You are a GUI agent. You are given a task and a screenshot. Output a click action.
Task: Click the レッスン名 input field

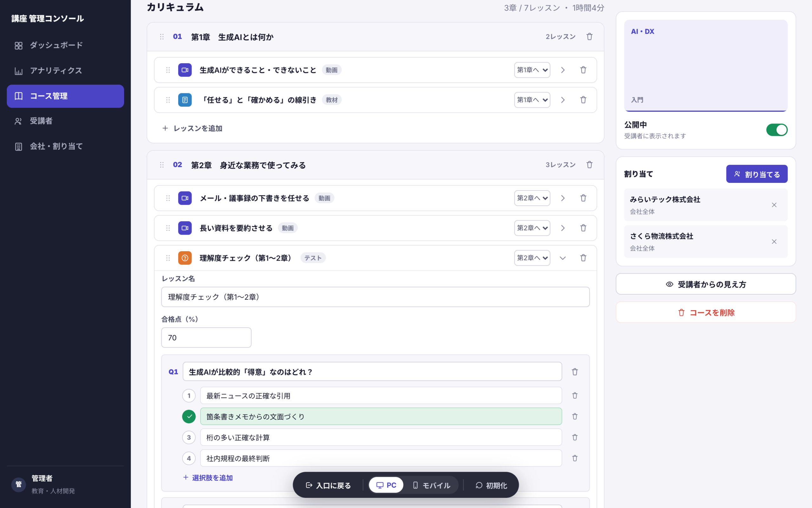(375, 297)
